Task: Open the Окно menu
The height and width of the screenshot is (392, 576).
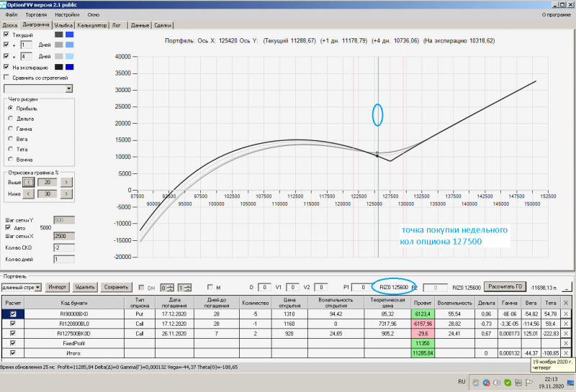Action: 94,14
